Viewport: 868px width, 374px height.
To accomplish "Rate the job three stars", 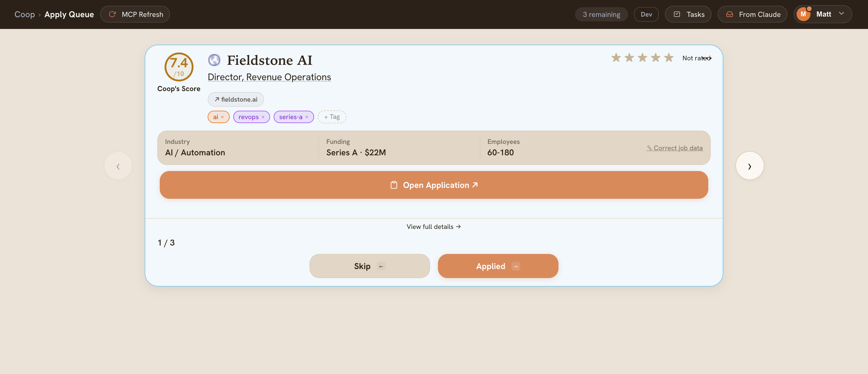I will (642, 58).
